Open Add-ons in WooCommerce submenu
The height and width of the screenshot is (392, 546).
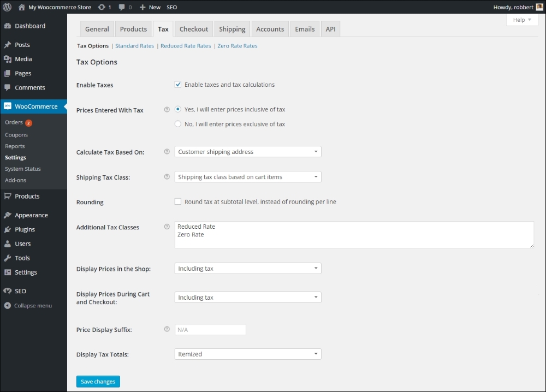pyautogui.click(x=16, y=180)
